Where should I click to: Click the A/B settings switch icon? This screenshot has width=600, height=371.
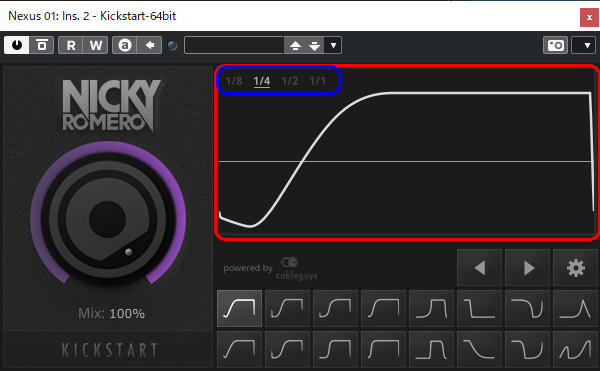pos(125,45)
